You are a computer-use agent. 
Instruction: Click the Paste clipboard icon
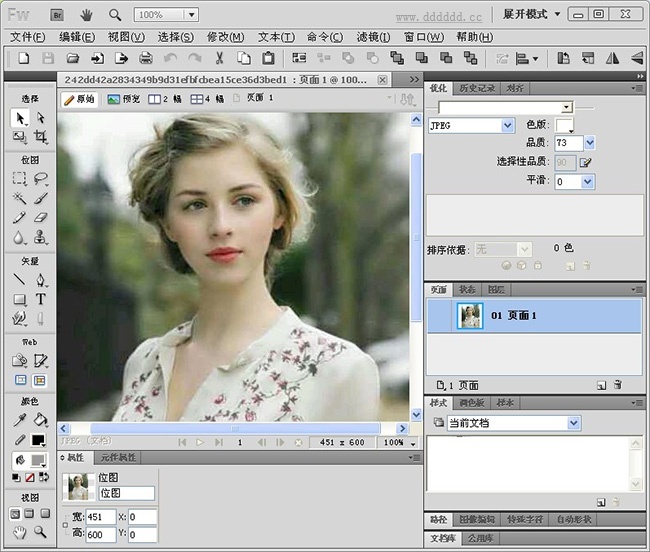[268, 58]
